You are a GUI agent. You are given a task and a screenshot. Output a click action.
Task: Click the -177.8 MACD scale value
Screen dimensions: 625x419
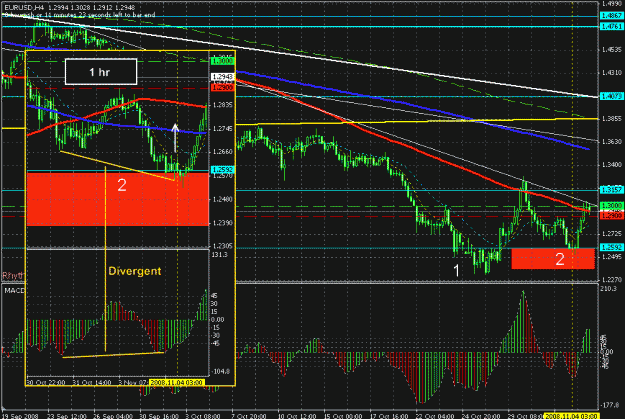tap(610, 405)
